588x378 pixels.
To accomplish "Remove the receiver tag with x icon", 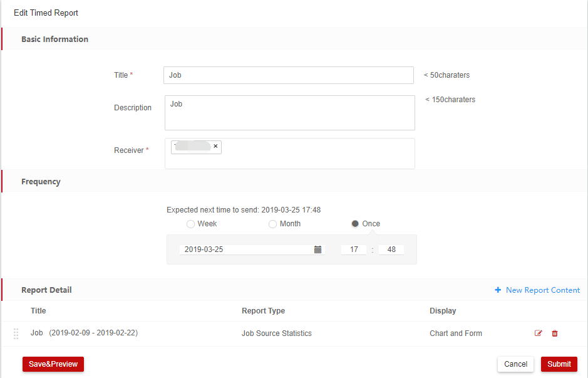I will [x=215, y=146].
